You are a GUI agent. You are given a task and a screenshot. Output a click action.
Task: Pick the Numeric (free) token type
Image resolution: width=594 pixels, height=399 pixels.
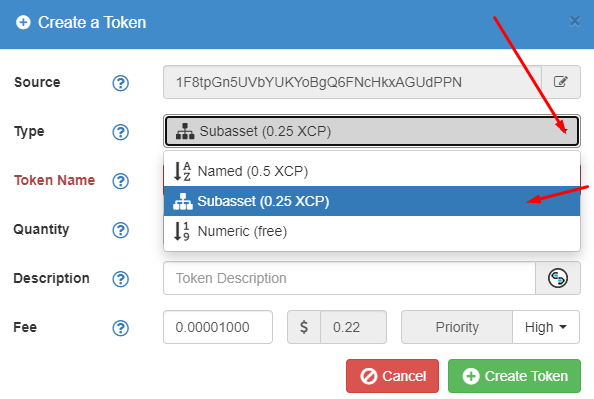372,231
